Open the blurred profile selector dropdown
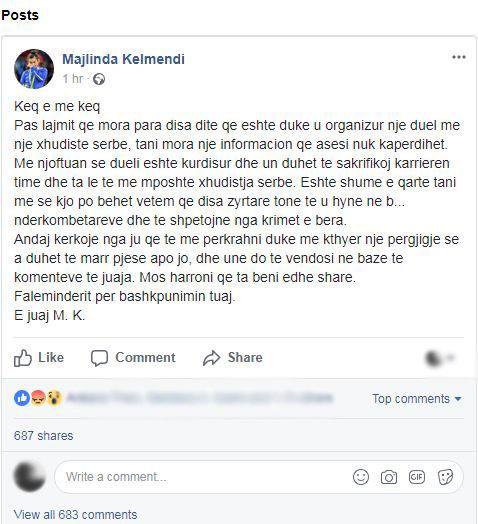 (x=440, y=358)
